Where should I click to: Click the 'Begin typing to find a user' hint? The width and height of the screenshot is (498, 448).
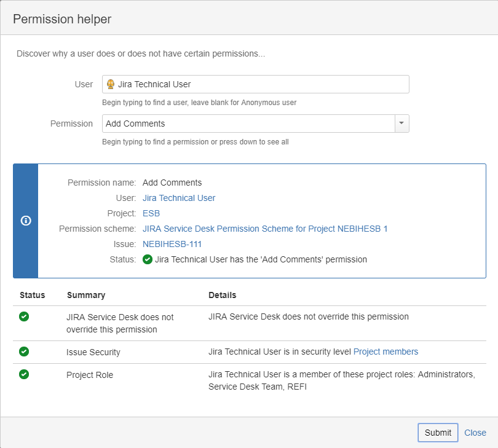(x=199, y=103)
